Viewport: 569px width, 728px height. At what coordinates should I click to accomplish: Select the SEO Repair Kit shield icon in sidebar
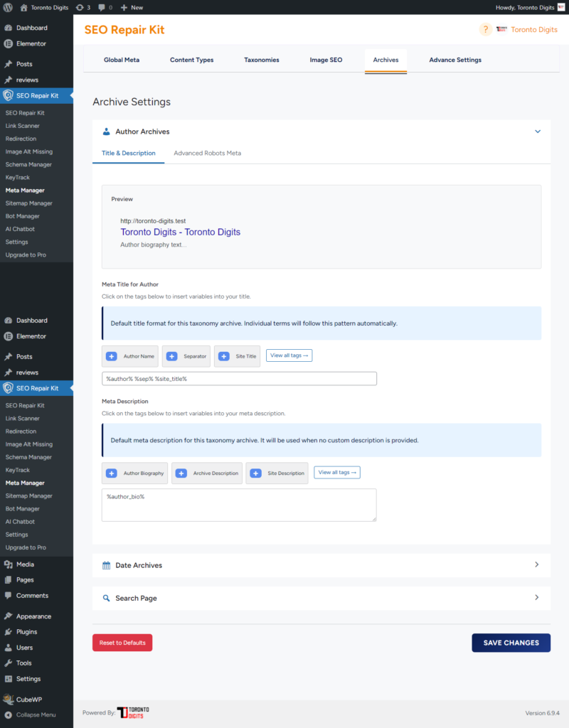[x=9, y=94]
